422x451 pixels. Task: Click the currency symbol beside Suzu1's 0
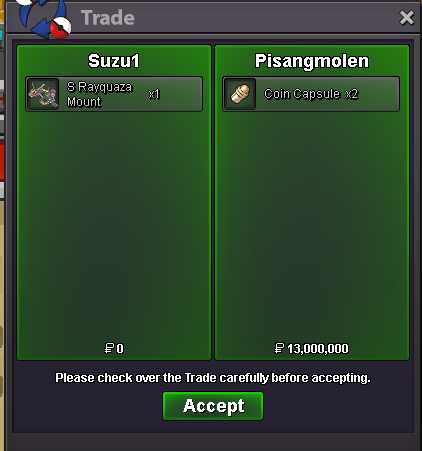(x=109, y=349)
